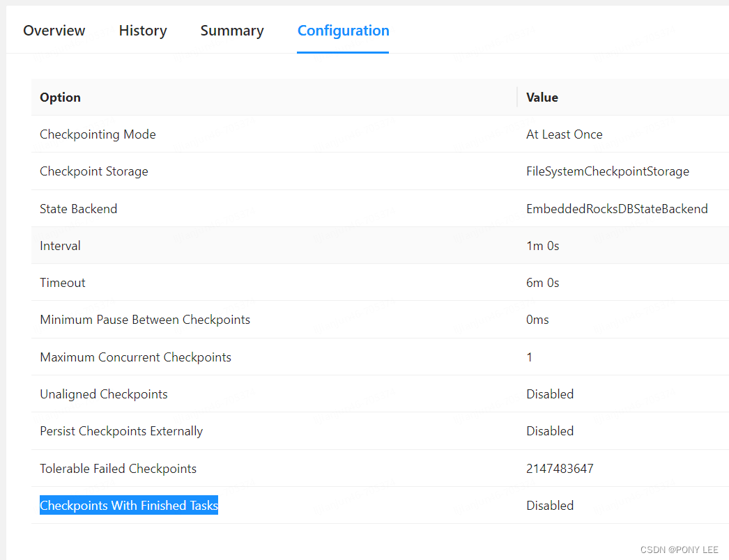
Task: Click the Option column header
Action: (x=61, y=98)
